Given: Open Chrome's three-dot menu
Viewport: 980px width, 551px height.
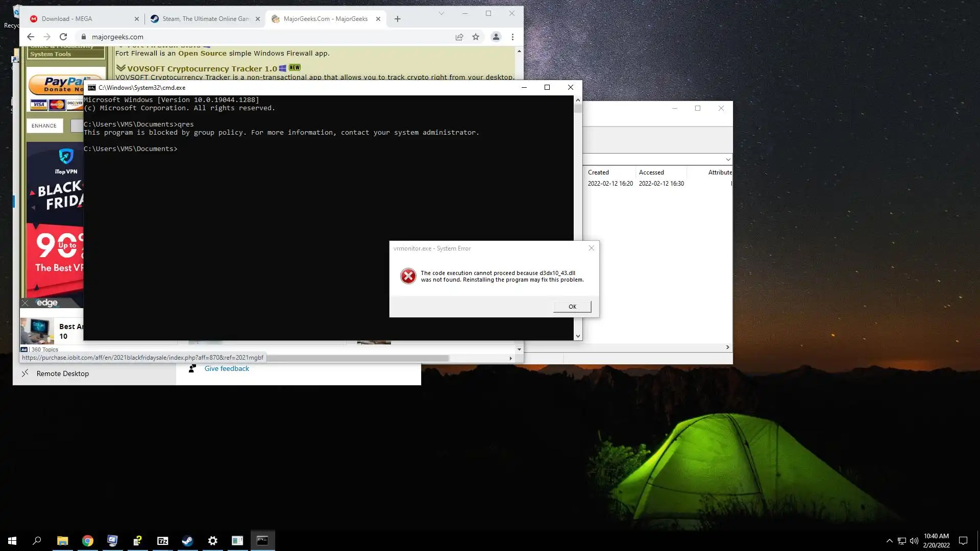Looking at the screenshot, I should 512,37.
